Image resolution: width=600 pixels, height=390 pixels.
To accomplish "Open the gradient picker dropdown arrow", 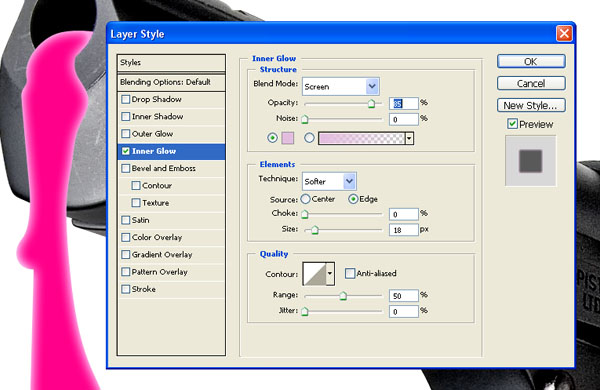I will [x=409, y=138].
